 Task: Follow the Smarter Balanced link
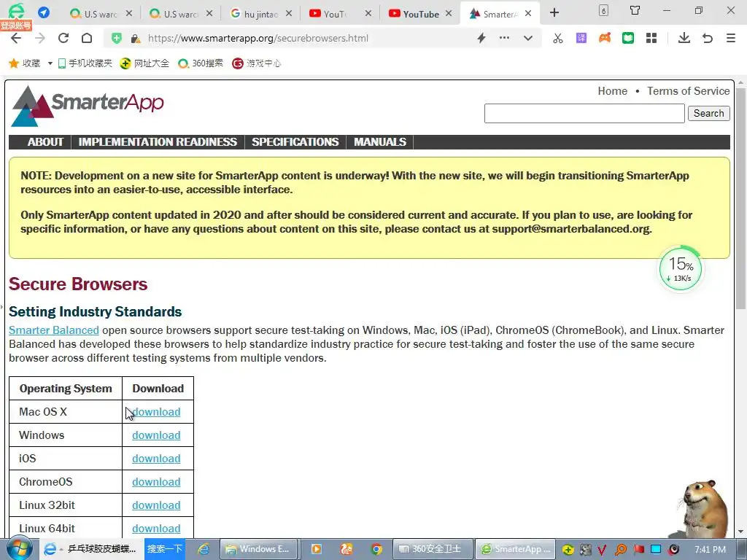click(x=54, y=330)
